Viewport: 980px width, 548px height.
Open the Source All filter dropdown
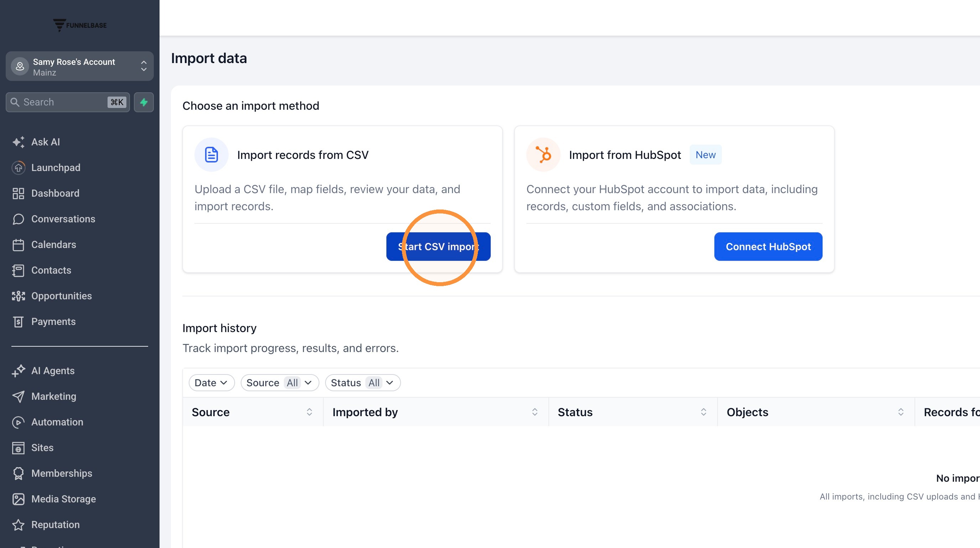280,383
